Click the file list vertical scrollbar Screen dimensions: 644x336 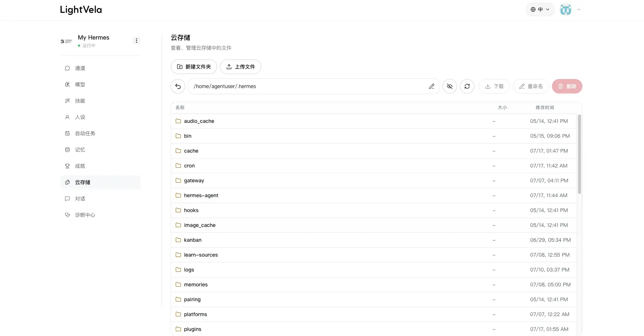coord(579,154)
